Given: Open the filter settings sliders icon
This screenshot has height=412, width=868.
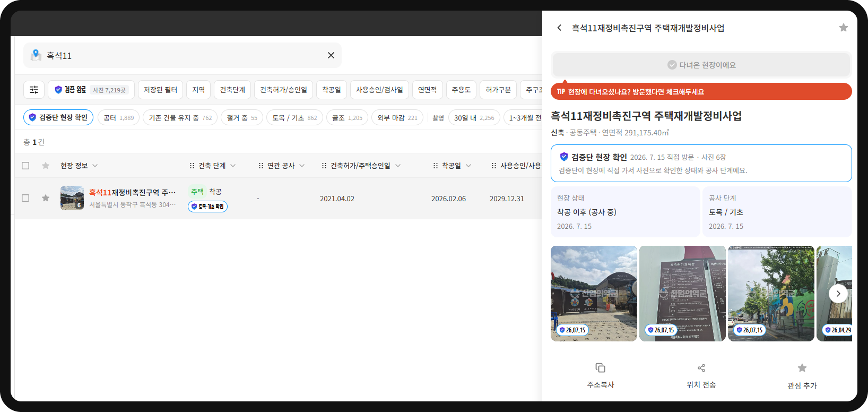Looking at the screenshot, I should click(34, 90).
